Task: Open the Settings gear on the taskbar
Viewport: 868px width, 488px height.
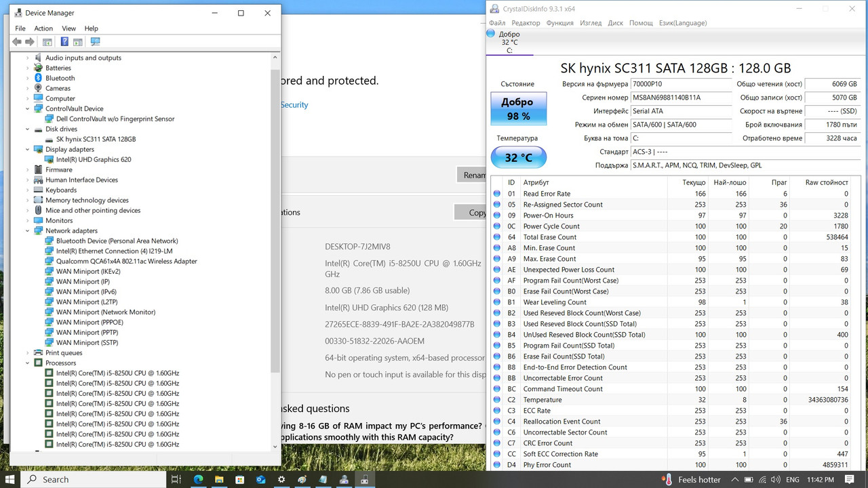Action: pyautogui.click(x=281, y=479)
